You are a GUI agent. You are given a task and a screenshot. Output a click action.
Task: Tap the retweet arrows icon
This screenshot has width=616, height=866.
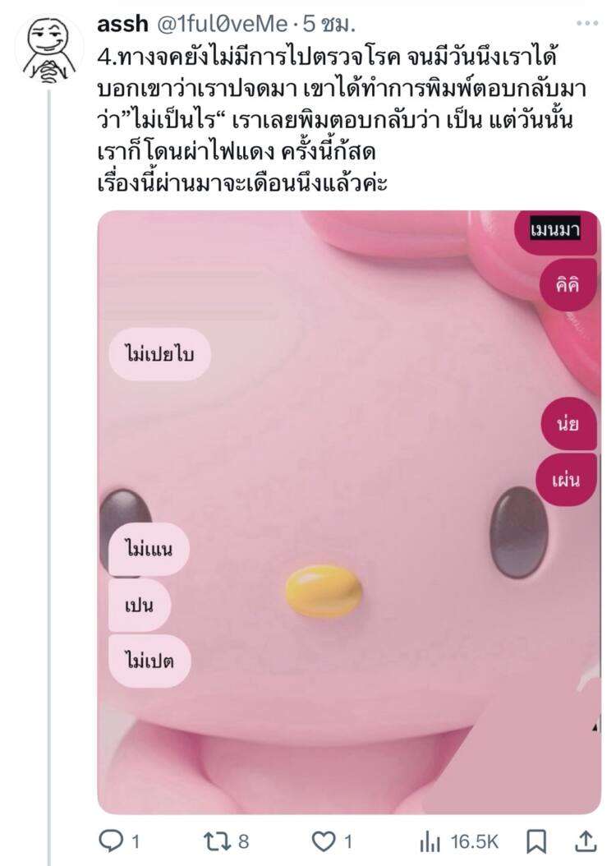[218, 841]
